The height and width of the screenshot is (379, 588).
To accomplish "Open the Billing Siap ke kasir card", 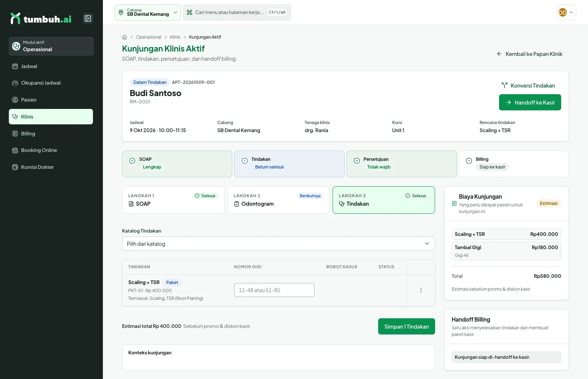I will click(514, 164).
